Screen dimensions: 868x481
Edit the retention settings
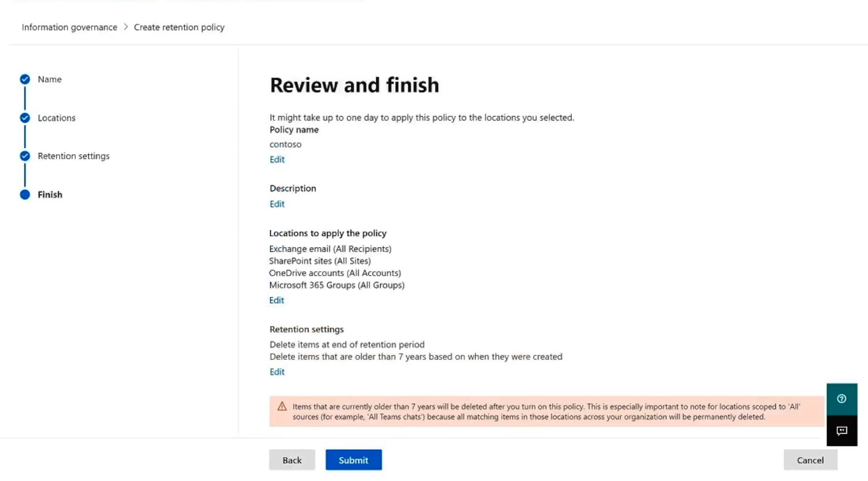(x=277, y=372)
